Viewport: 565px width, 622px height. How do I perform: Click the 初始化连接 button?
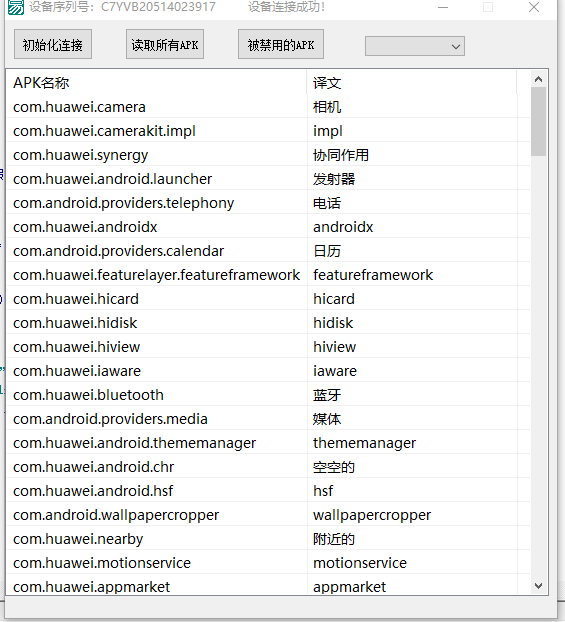pyautogui.click(x=53, y=44)
